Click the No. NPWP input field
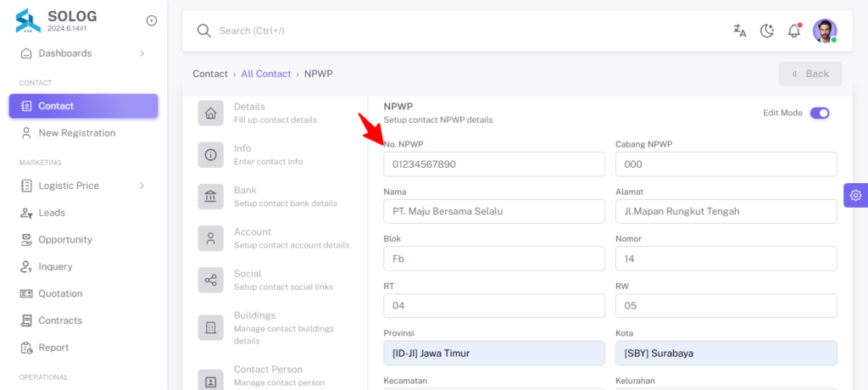868x390 pixels. click(x=494, y=164)
